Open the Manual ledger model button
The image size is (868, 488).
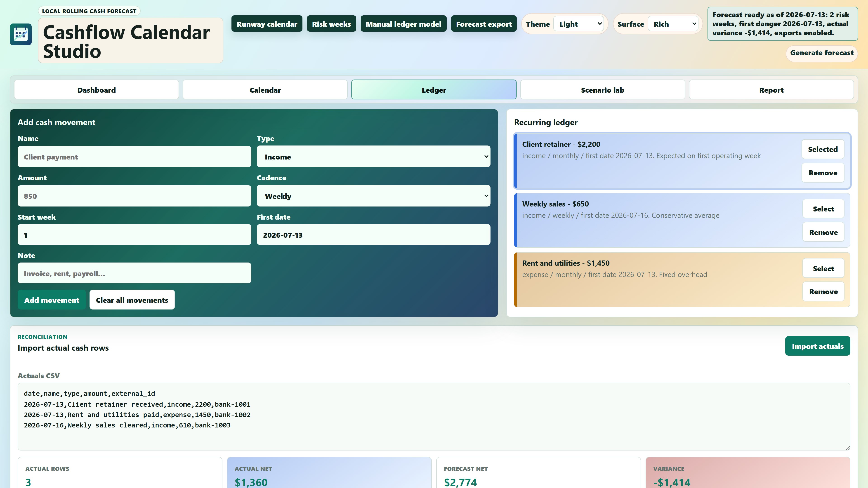[x=403, y=24]
